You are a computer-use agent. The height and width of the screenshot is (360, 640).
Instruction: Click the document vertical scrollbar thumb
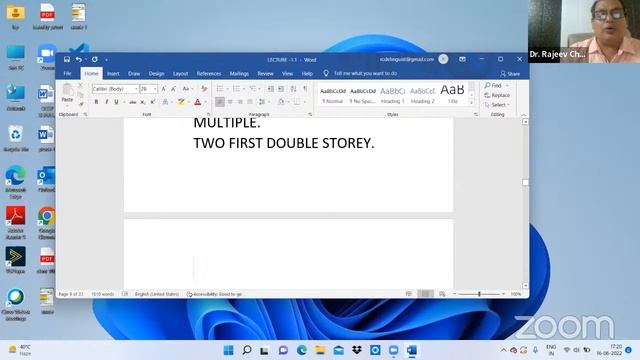tap(525, 182)
